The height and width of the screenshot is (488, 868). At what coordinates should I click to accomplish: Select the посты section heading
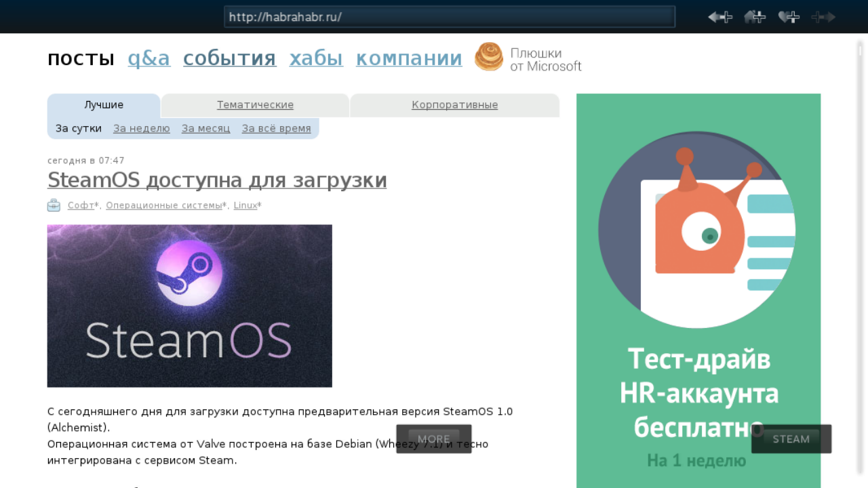(x=81, y=58)
